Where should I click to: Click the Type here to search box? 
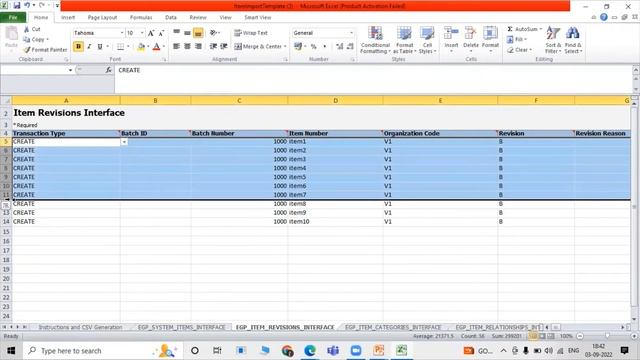[102, 351]
